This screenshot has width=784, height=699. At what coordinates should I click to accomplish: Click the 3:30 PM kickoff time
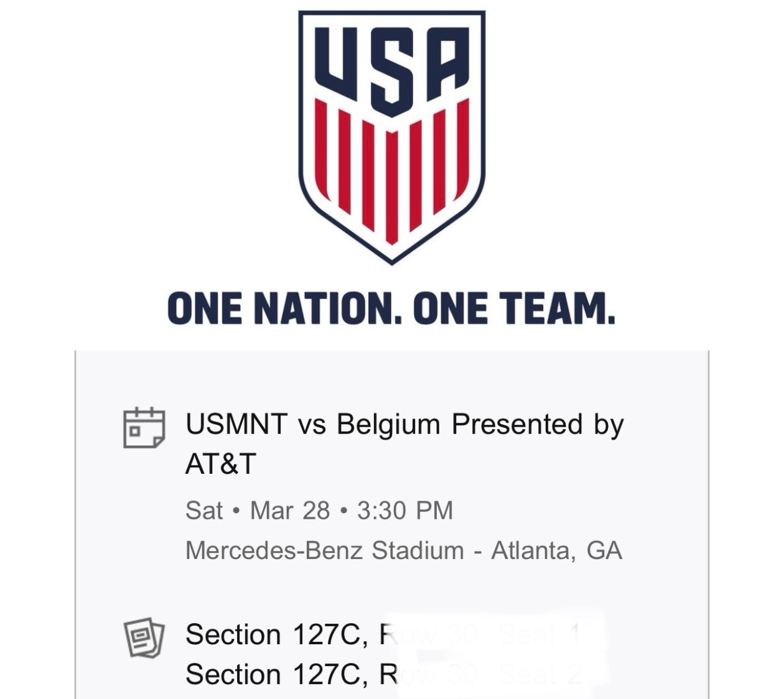(x=405, y=511)
